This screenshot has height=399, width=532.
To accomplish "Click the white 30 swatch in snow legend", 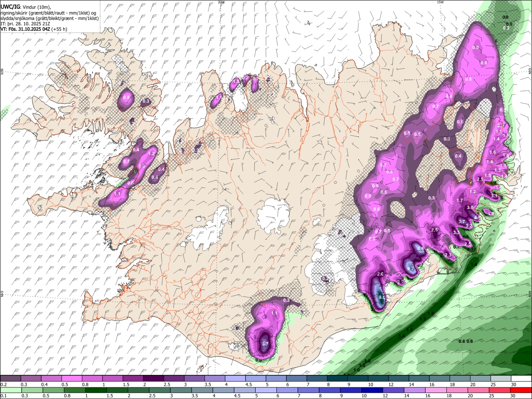I will click(521, 378).
